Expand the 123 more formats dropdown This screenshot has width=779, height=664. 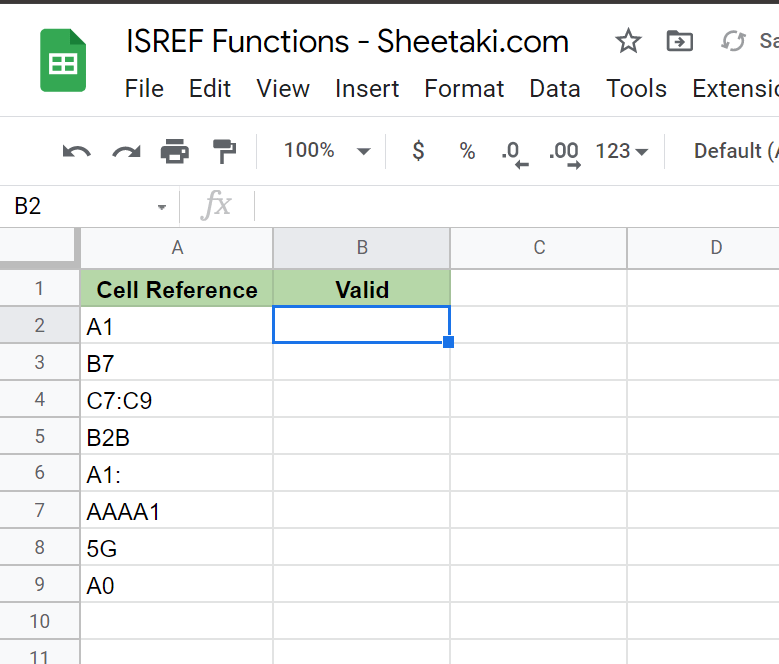[622, 151]
